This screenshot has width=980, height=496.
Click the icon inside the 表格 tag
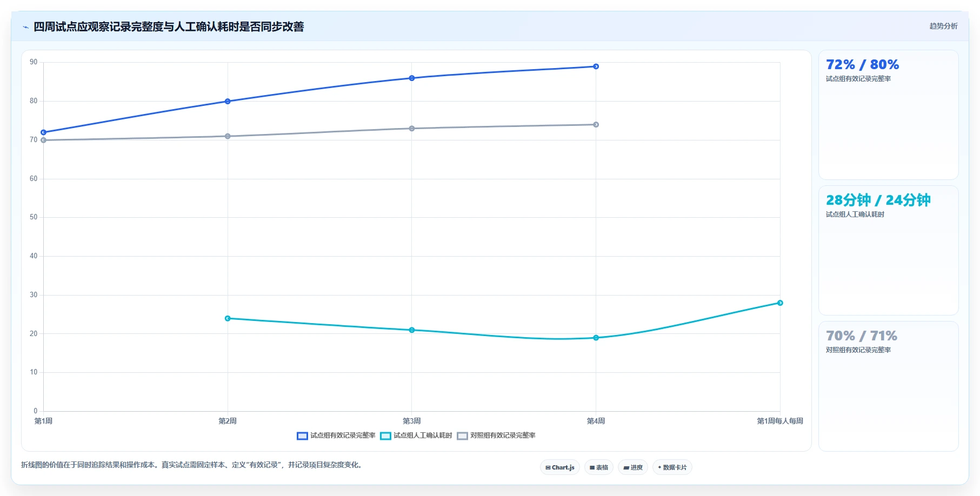point(592,468)
